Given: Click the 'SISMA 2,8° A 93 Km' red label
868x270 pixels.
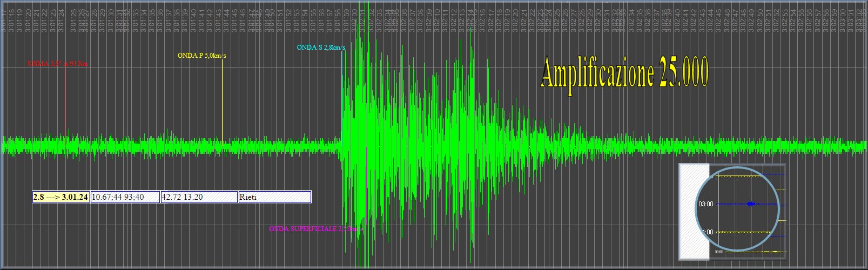Looking at the screenshot, I should [57, 64].
